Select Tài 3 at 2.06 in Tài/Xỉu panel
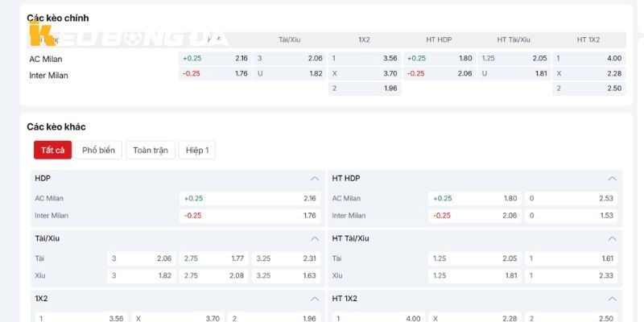This screenshot has width=644, height=322. (x=142, y=258)
